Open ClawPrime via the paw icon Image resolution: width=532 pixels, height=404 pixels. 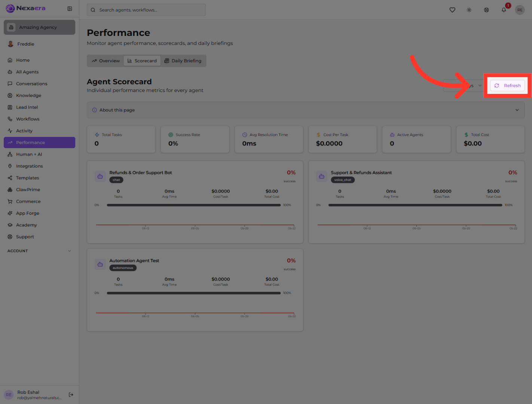[10, 190]
